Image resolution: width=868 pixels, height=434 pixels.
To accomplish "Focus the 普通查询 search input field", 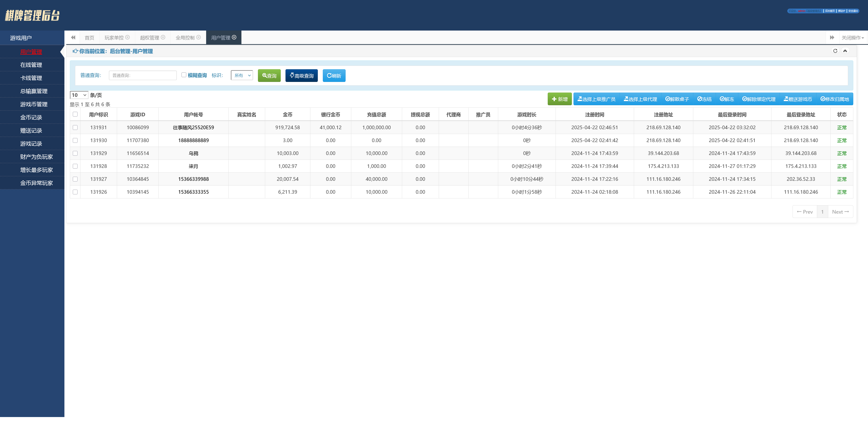I will pos(143,76).
